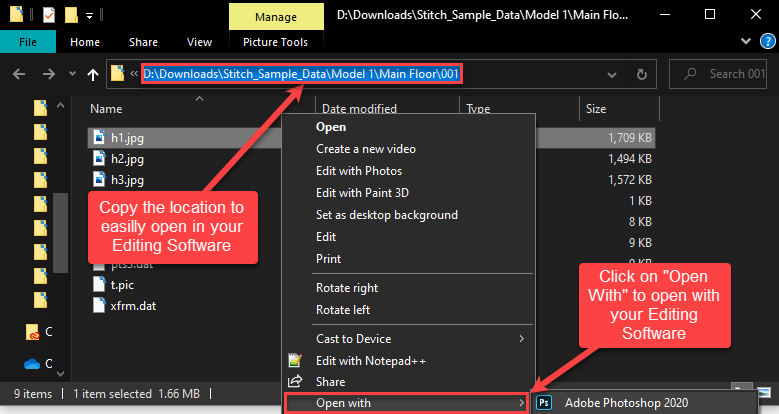Open the Quick Access Toolbar customize dropdown
The width and height of the screenshot is (779, 414).
click(x=90, y=15)
